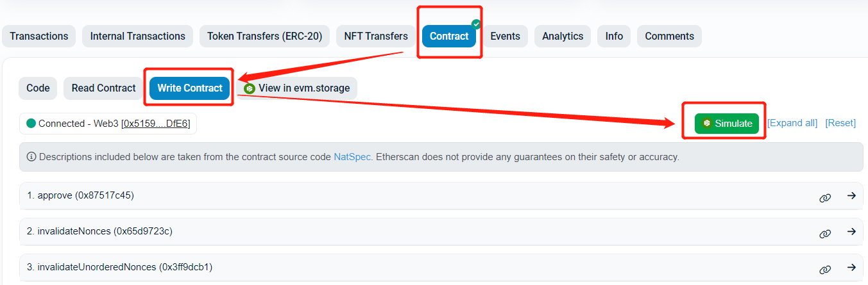Open connected wallet address 0x5159...DfE6
868x285 pixels.
tap(157, 124)
